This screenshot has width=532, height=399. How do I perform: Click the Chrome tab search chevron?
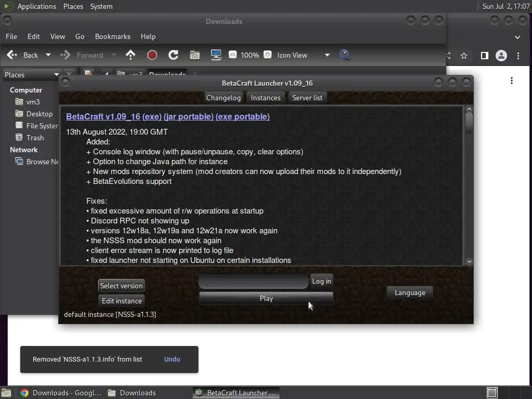[517, 37]
